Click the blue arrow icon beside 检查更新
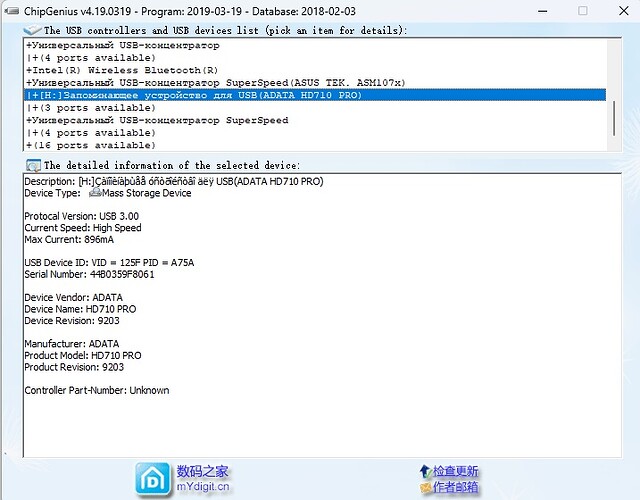The width and height of the screenshot is (640, 500). [x=425, y=471]
